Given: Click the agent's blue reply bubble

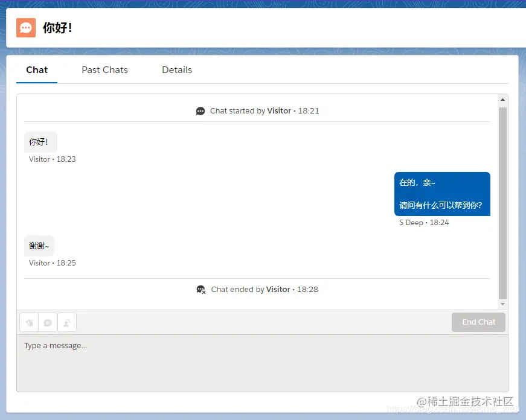Looking at the screenshot, I should point(442,194).
